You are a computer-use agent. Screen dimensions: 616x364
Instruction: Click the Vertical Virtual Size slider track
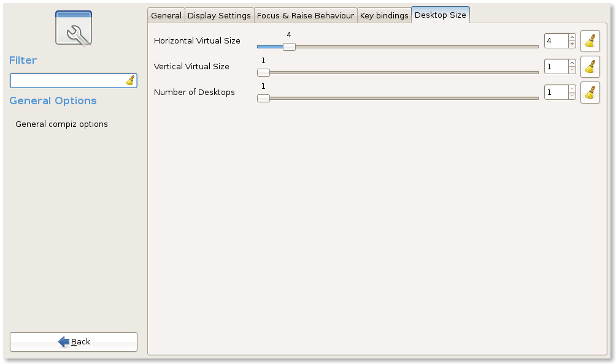[399, 72]
